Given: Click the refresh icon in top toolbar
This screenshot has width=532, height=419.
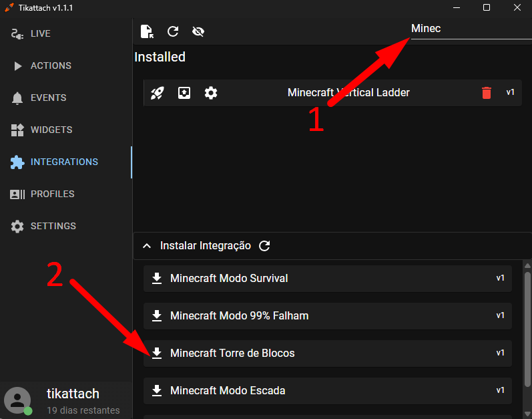Looking at the screenshot, I should pos(173,31).
